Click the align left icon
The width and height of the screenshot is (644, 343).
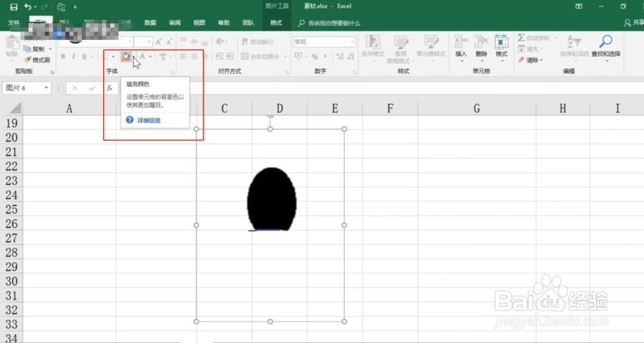(x=184, y=56)
